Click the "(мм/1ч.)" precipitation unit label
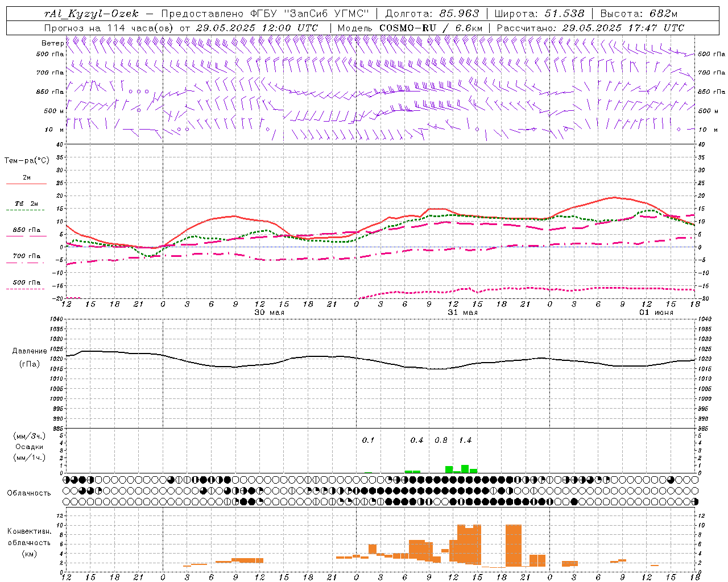The height and width of the screenshot is (582, 728). point(30,458)
